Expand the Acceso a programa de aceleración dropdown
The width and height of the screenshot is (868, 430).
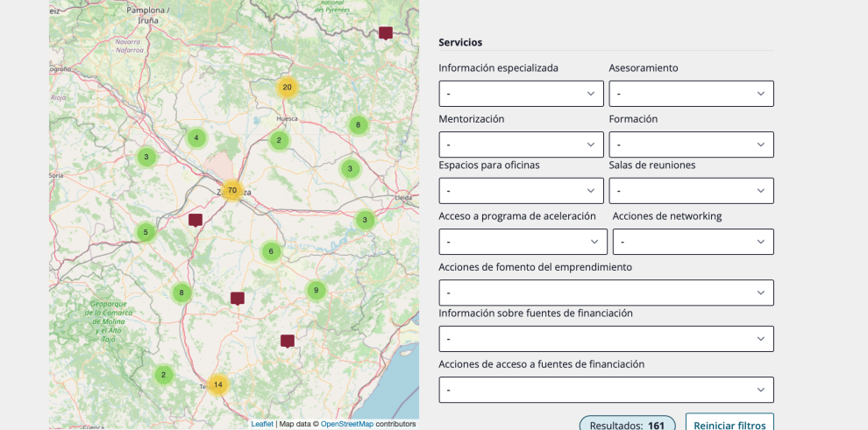click(x=523, y=242)
